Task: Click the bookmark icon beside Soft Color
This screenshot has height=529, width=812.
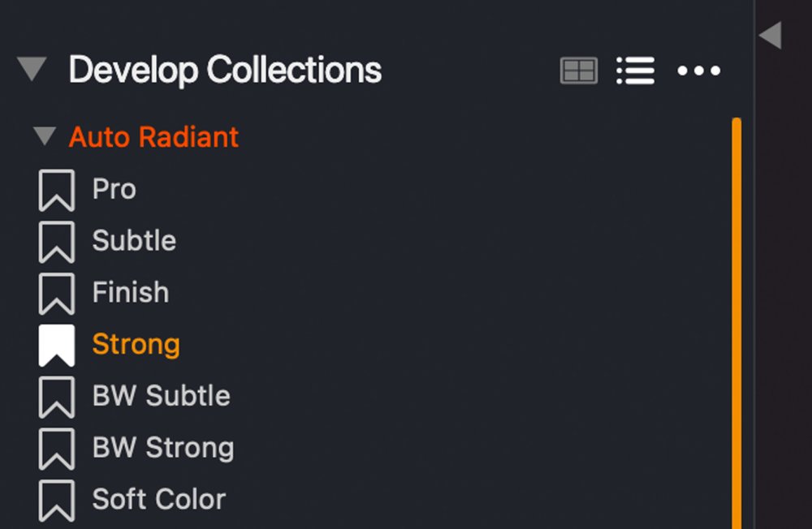Action: pyautogui.click(x=57, y=500)
